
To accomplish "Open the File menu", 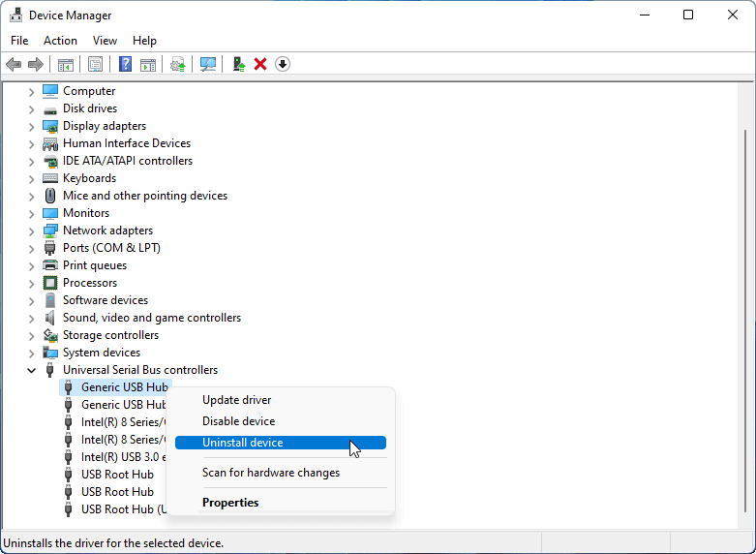I will pyautogui.click(x=19, y=41).
